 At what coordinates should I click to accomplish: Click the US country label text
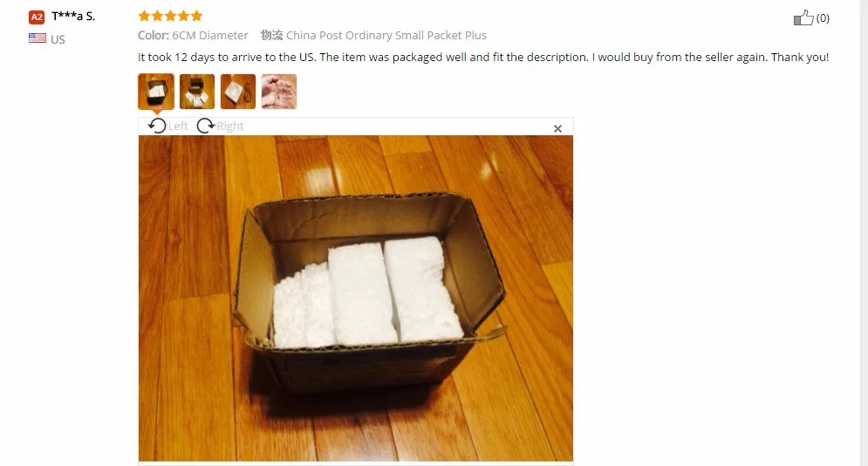58,39
